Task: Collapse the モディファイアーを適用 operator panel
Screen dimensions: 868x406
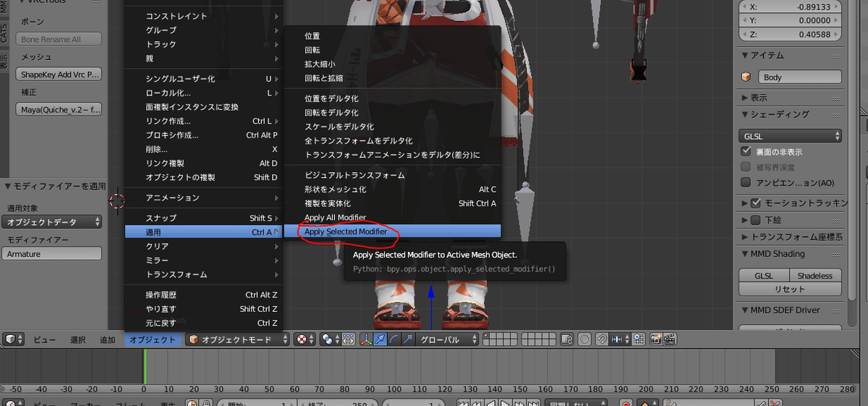Action: click(7, 186)
